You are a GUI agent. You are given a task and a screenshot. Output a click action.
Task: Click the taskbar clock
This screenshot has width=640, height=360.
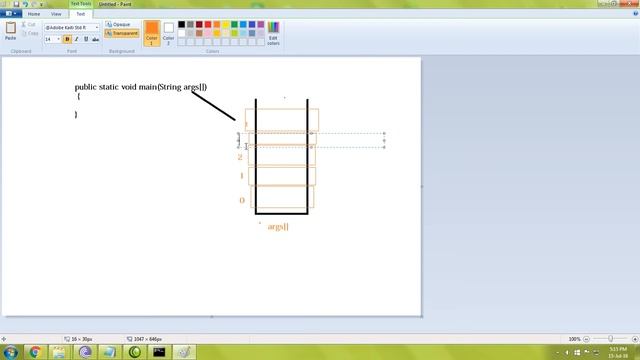coord(618,353)
